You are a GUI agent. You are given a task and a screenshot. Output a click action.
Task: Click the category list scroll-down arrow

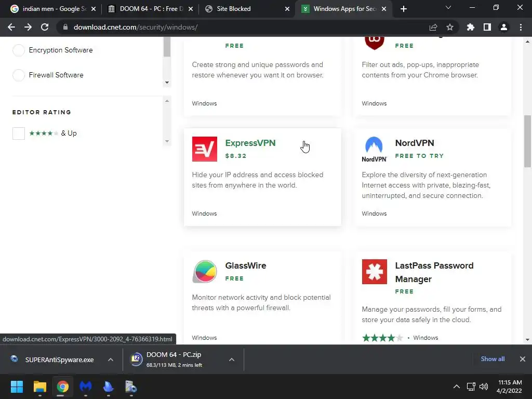167,83
